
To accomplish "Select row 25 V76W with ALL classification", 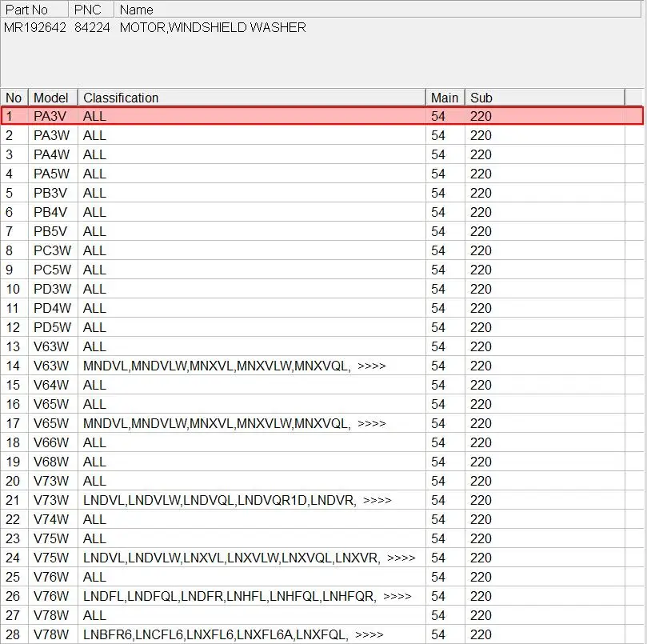I will click(x=322, y=577).
